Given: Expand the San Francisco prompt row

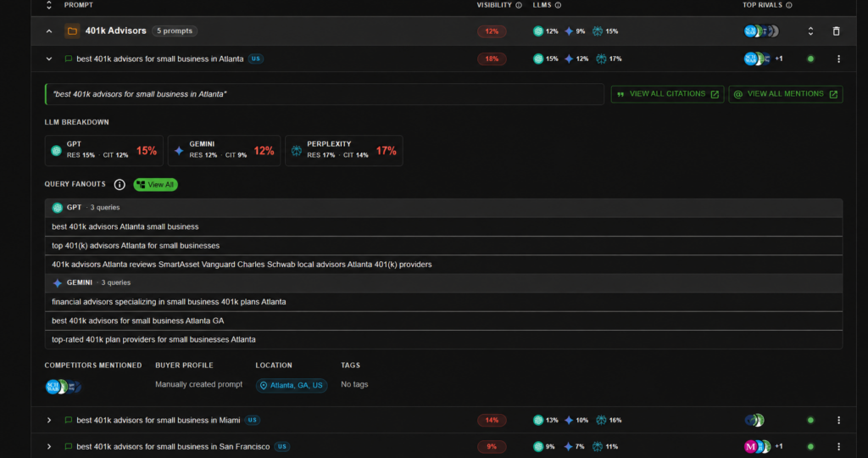Looking at the screenshot, I should tap(48, 446).
